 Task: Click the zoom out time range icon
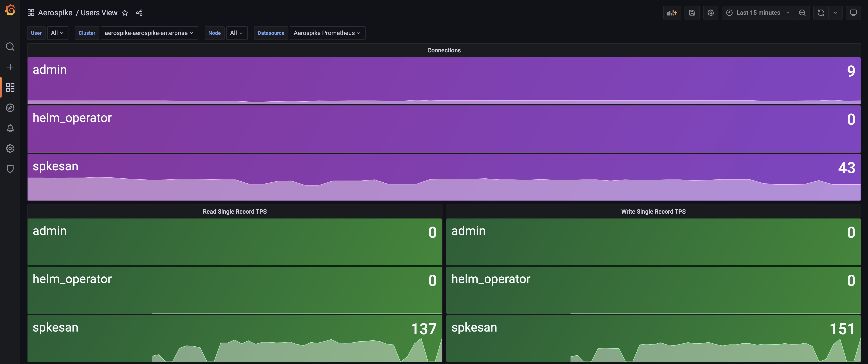point(802,13)
